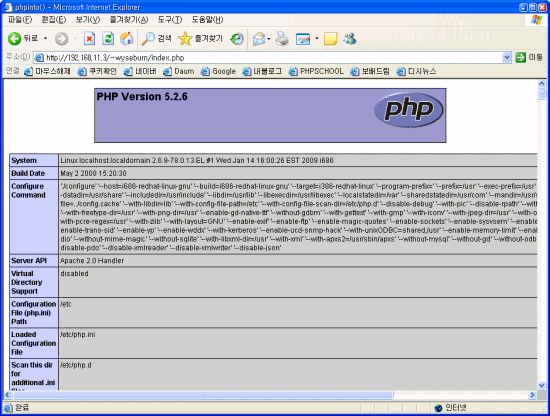The height and width of the screenshot is (416, 550).
Task: Expand the address bar dropdown arrow
Action: coord(507,58)
